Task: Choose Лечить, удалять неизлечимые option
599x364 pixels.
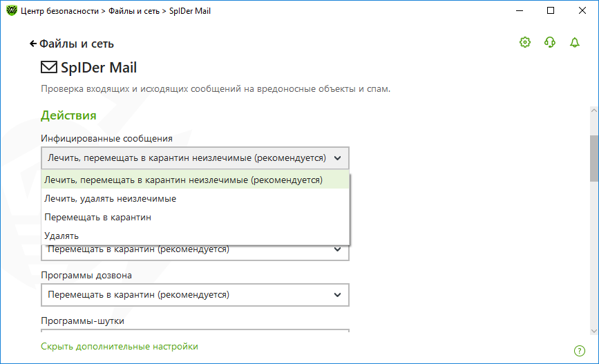Action: [x=196, y=199]
